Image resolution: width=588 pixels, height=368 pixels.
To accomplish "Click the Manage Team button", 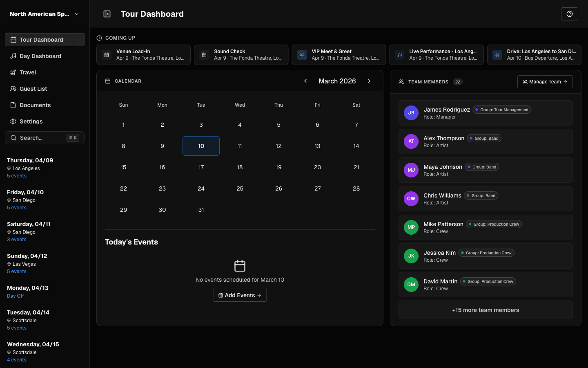I will (x=545, y=82).
